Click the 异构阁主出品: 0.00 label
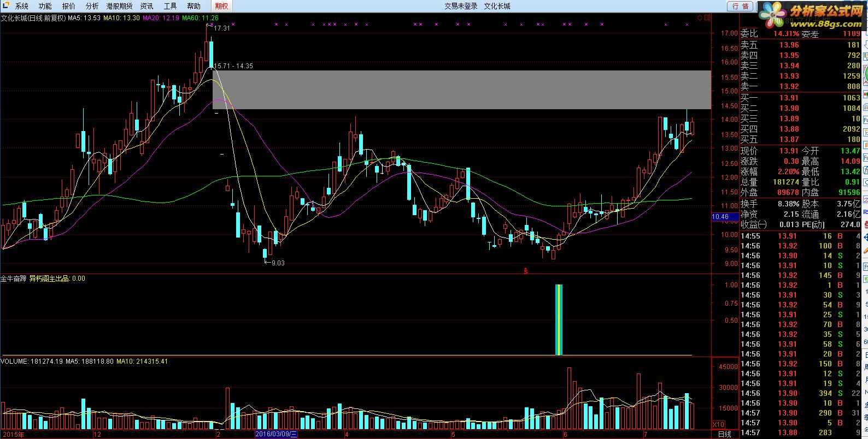The width and height of the screenshot is (868, 439). pos(57,278)
